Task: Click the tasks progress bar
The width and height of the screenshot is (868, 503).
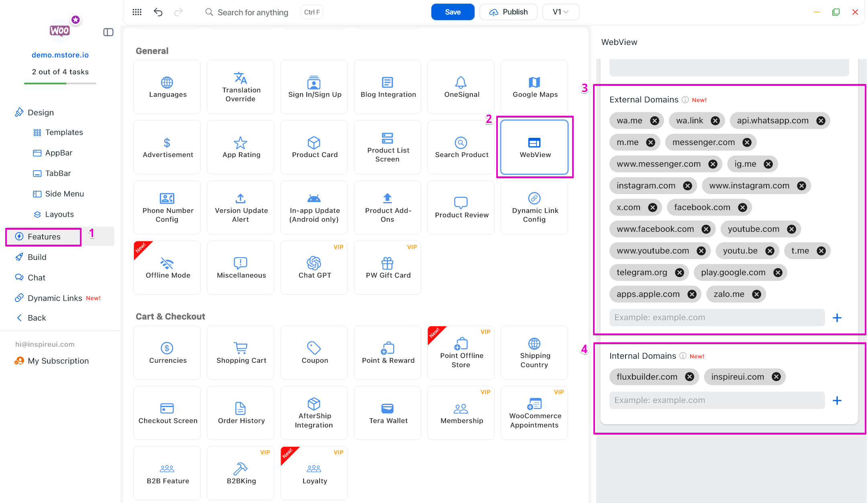Action: [x=60, y=83]
